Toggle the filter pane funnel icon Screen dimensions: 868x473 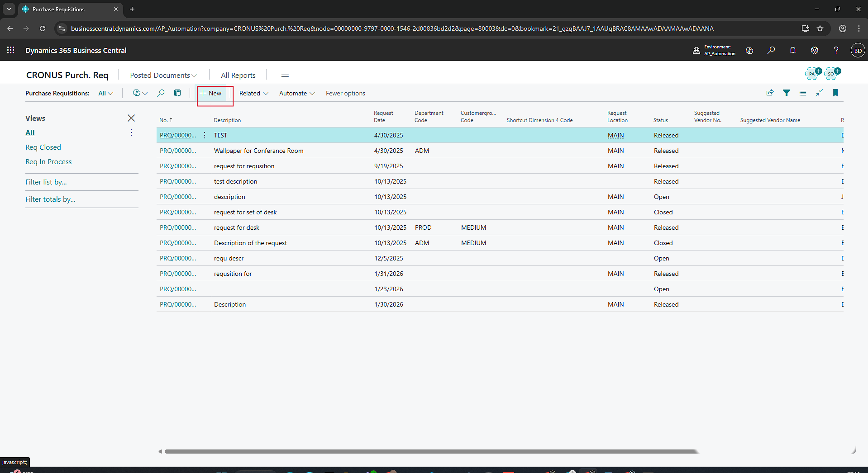(786, 93)
